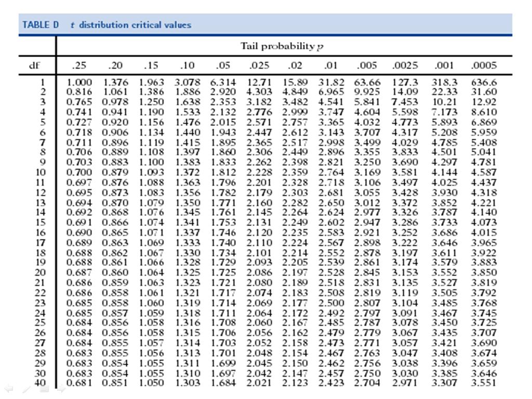This screenshot has height=399, width=532.
Task: Open the pen annotation tool
Action: (x=26, y=389)
